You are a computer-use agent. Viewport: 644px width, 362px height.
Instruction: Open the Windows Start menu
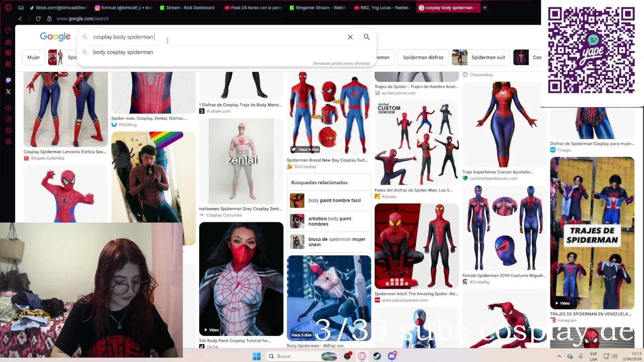pyautogui.click(x=257, y=356)
